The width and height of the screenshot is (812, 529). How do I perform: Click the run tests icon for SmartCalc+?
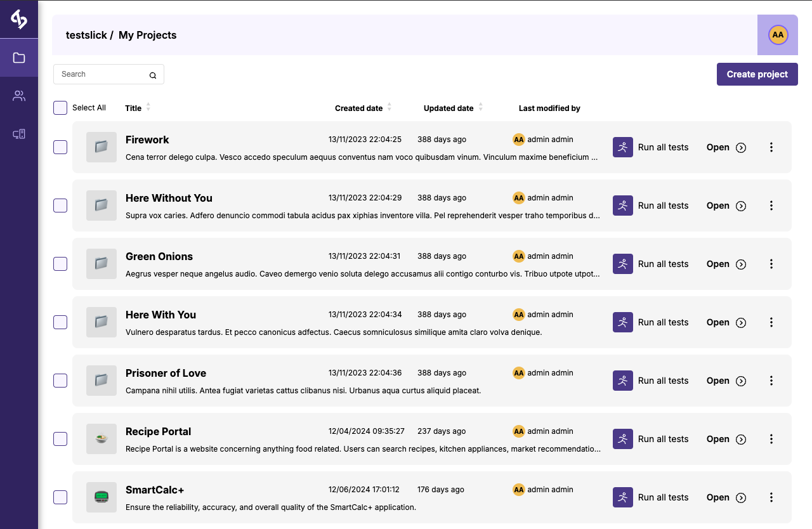622,497
